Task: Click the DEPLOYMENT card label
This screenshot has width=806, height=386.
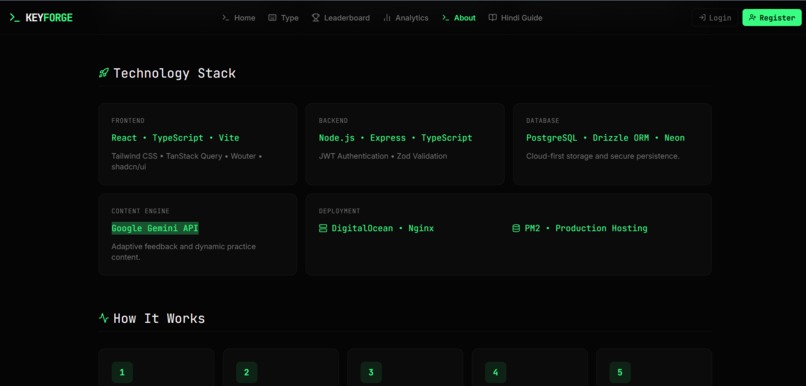Action: click(339, 211)
